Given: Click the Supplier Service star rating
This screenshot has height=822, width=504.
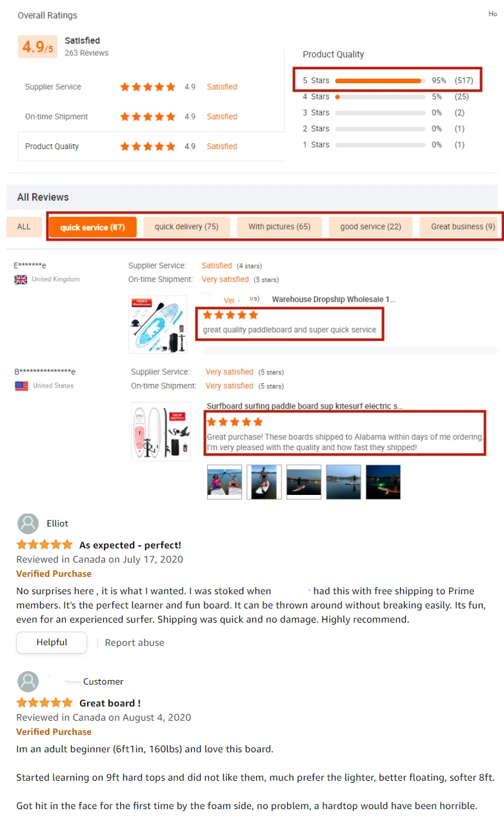Looking at the screenshot, I should (x=148, y=87).
